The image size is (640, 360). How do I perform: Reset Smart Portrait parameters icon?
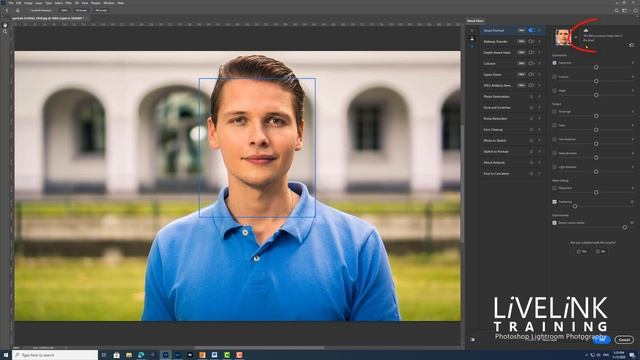click(x=631, y=45)
